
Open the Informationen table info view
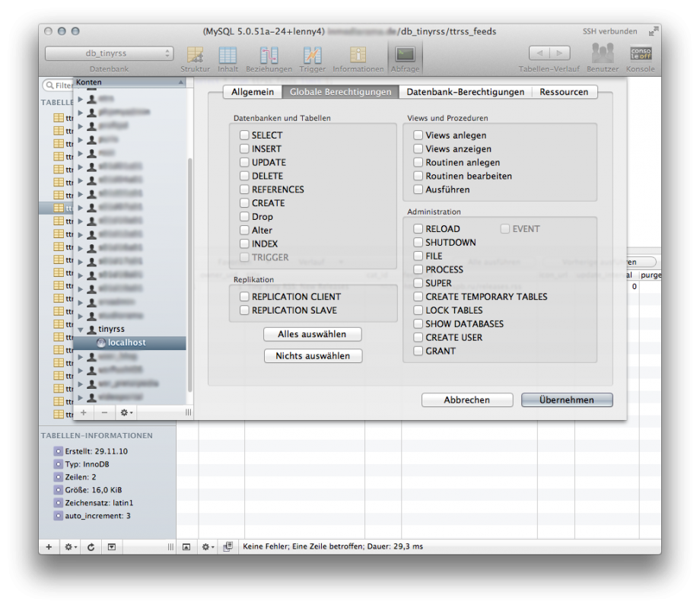tap(358, 59)
